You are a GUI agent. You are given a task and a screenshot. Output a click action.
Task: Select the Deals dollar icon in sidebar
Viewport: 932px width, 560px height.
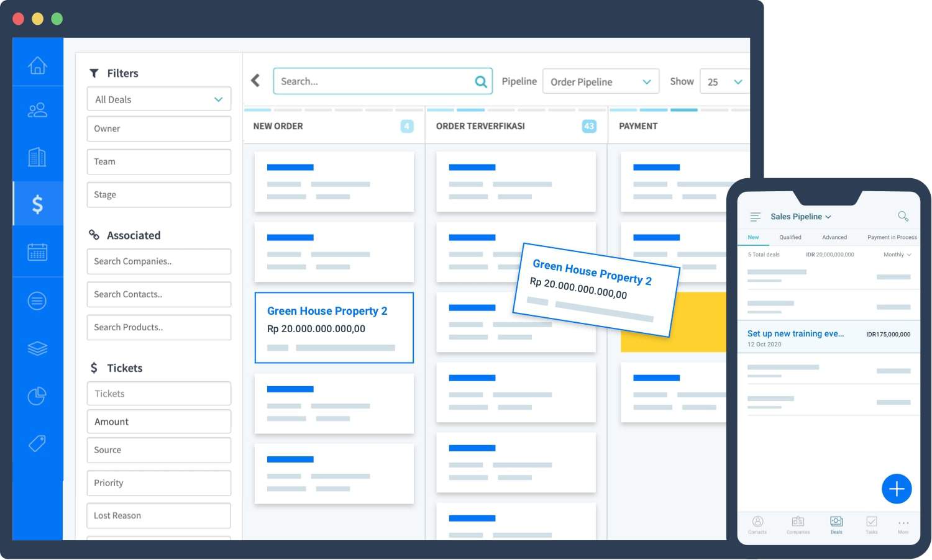[37, 204]
